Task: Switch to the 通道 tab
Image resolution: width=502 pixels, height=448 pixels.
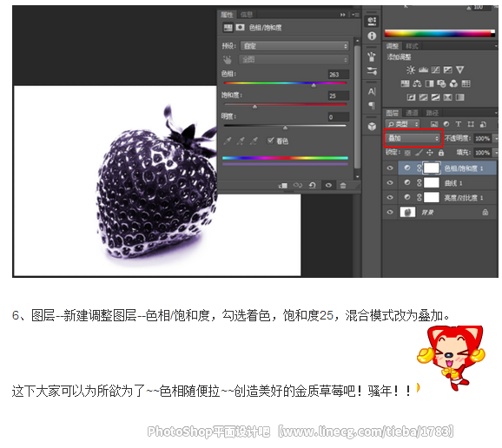Action: coord(412,113)
